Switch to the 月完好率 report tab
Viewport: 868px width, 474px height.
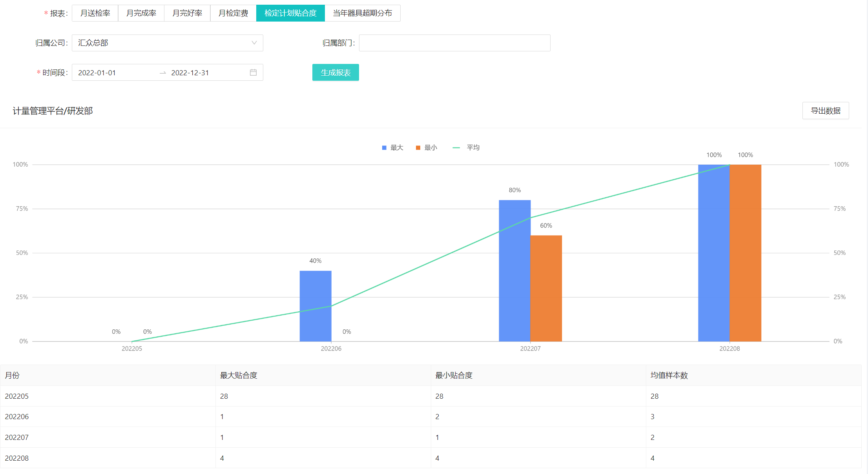(x=187, y=13)
